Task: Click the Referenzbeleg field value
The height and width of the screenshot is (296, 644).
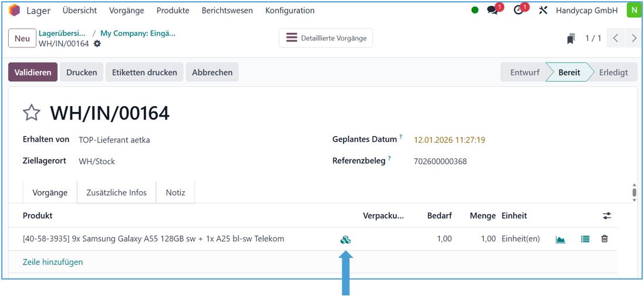Action: click(x=440, y=161)
